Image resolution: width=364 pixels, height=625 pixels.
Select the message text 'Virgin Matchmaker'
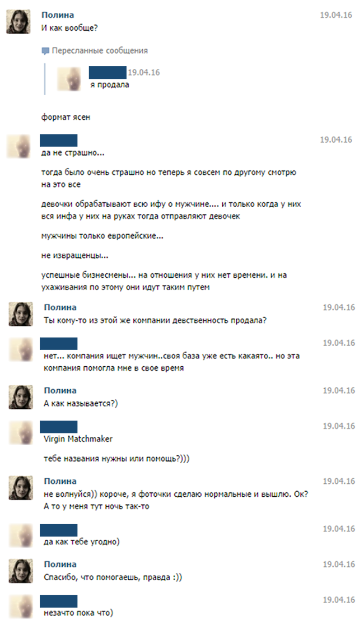click(x=78, y=439)
